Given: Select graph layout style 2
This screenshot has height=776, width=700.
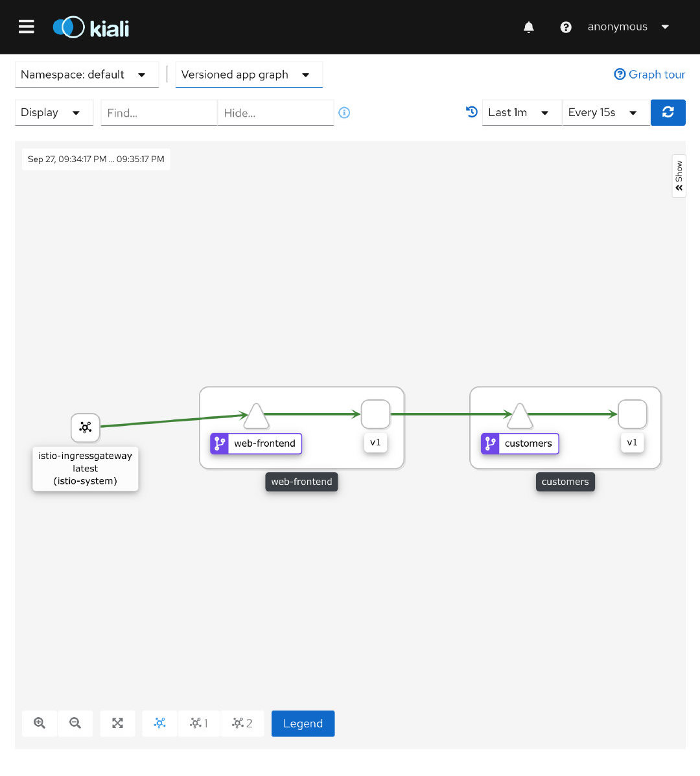Looking at the screenshot, I should [x=242, y=723].
